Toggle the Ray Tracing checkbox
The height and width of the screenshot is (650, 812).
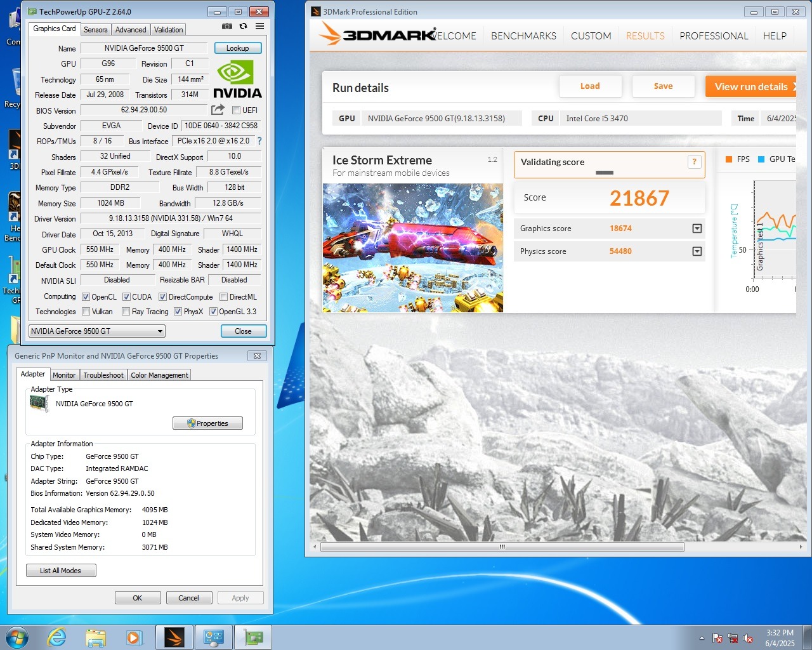[126, 312]
